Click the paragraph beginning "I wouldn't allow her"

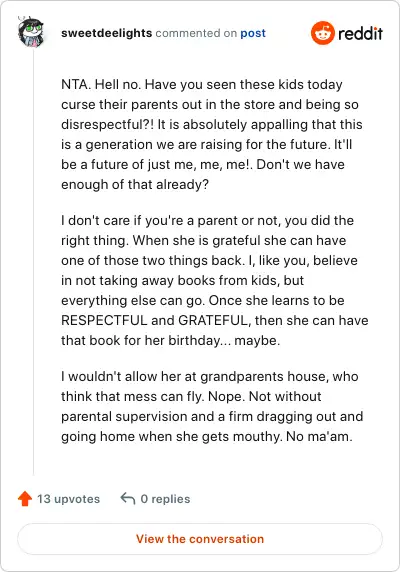tap(212, 406)
